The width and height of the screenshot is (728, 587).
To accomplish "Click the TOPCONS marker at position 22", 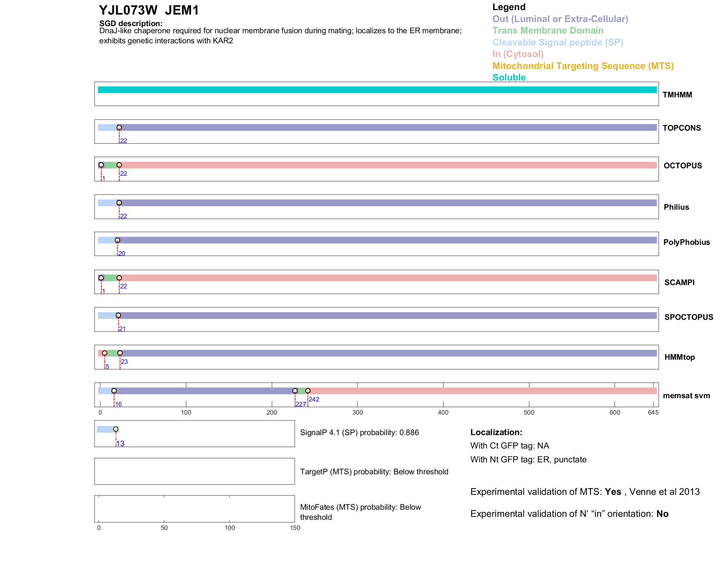I will pyautogui.click(x=119, y=128).
